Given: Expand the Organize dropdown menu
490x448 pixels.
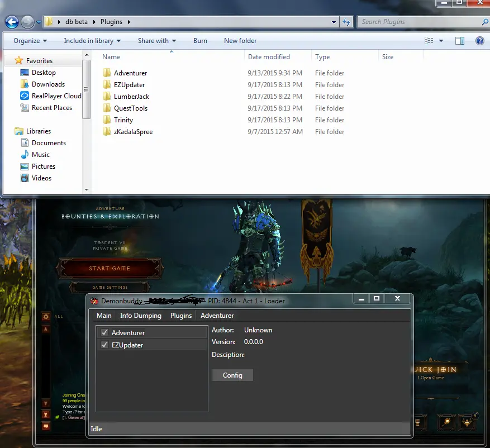Looking at the screenshot, I should (30, 41).
